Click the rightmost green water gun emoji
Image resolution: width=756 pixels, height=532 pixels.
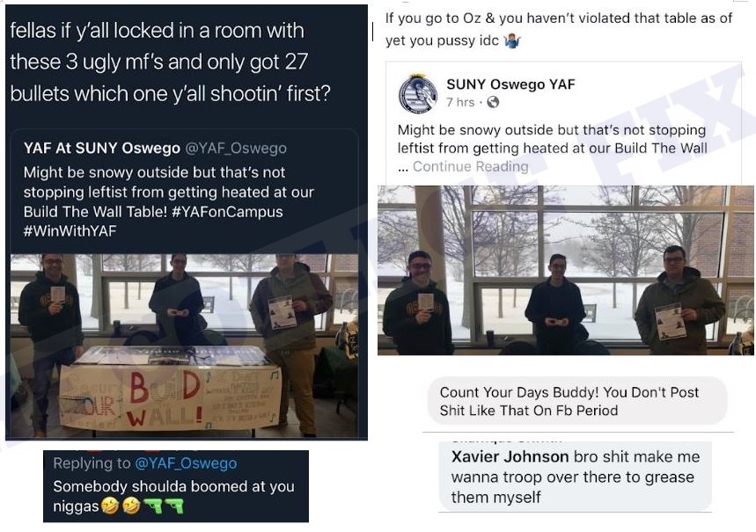(x=174, y=506)
